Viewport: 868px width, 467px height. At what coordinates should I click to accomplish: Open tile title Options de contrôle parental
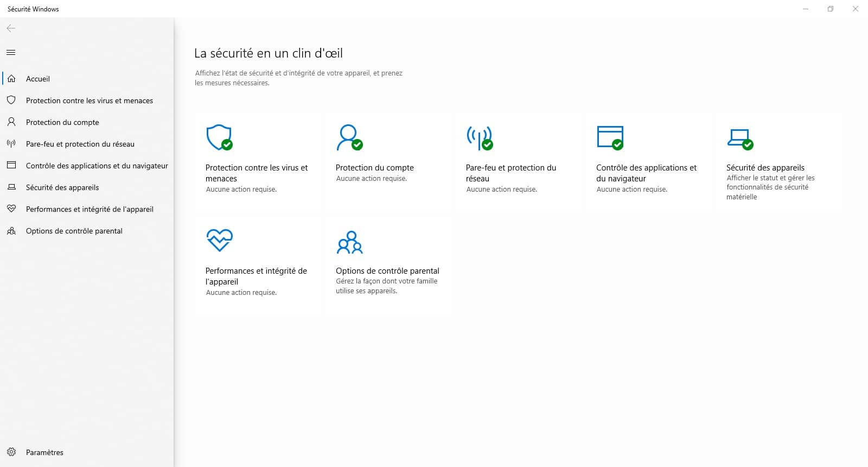click(387, 271)
